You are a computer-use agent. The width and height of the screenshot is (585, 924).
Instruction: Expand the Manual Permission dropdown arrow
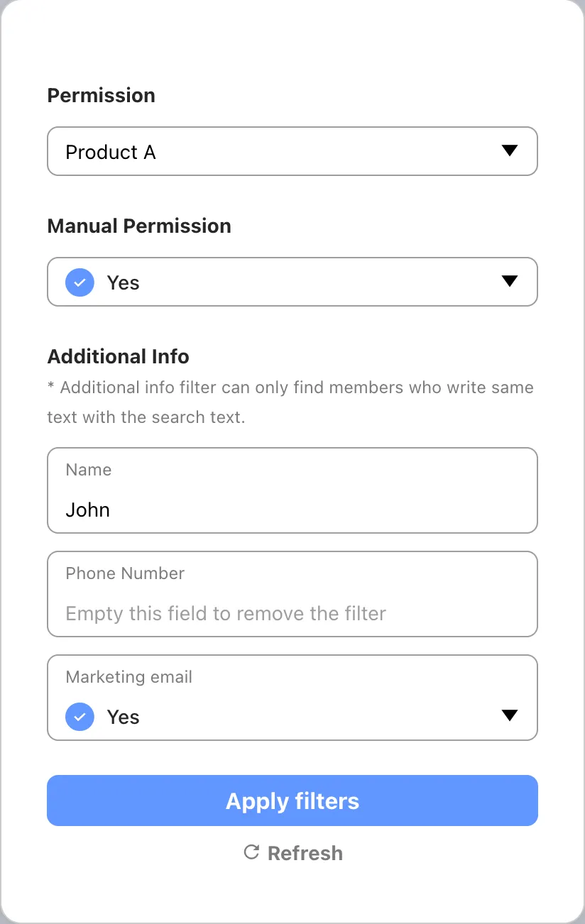[x=509, y=282]
